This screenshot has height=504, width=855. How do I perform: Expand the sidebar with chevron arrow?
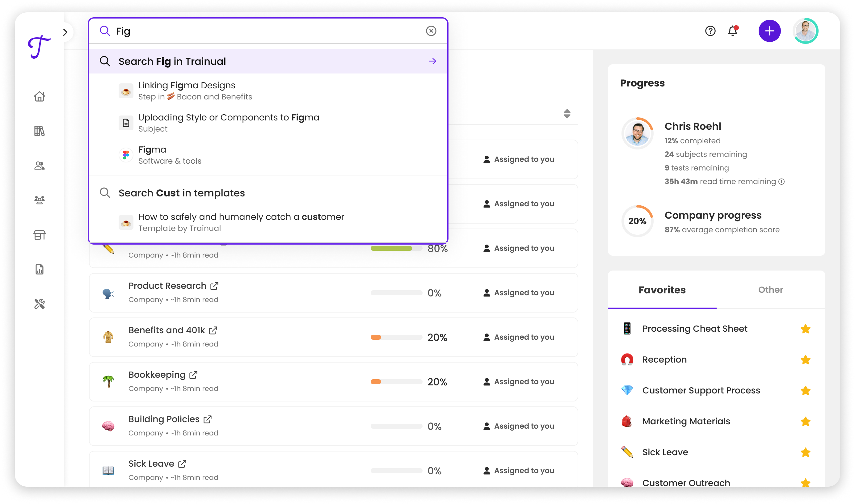coord(65,32)
